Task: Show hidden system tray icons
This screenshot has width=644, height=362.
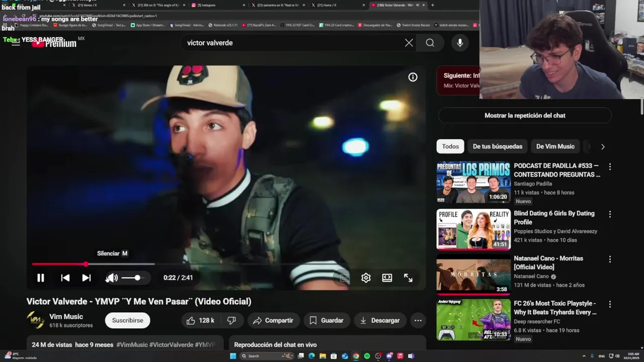Action: point(584,356)
